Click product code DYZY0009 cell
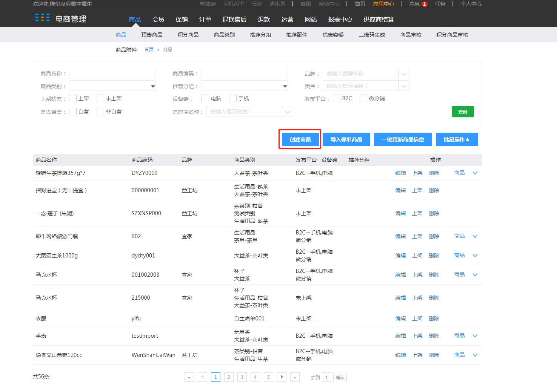 145,173
